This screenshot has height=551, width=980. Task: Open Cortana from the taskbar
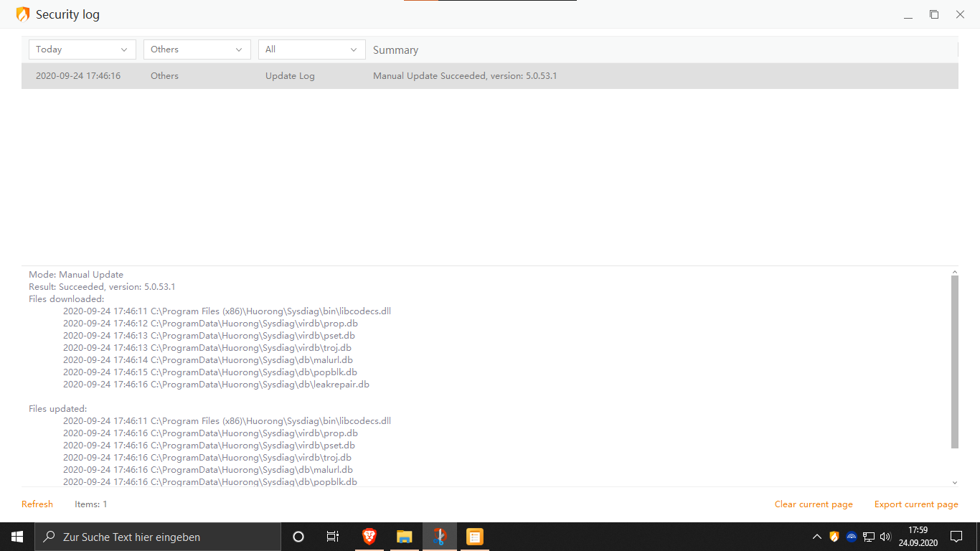[298, 537]
